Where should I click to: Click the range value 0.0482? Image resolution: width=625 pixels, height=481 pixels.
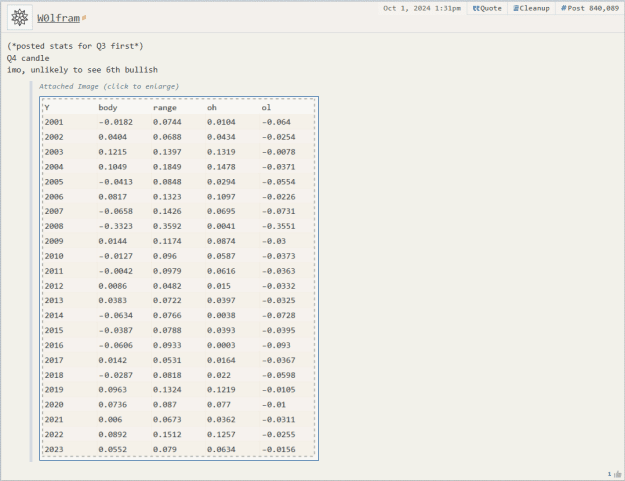(x=167, y=286)
